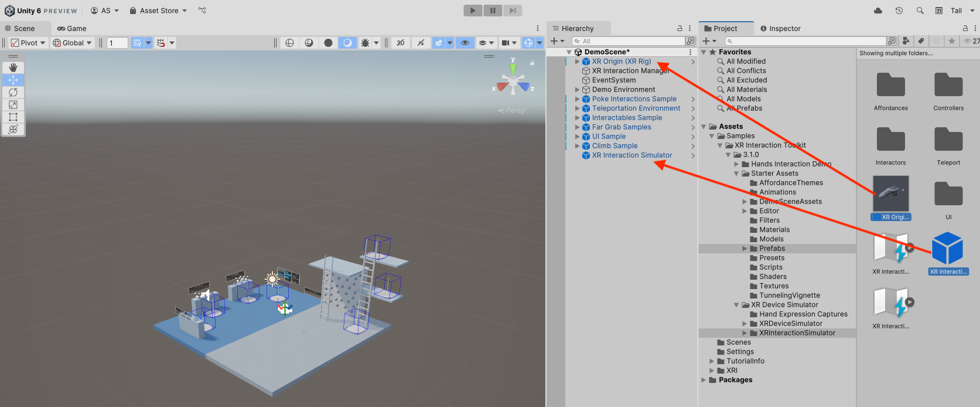Screen dimensions: 980x407
Task: Select the XR Origin prefab thumbnail
Action: 890,194
